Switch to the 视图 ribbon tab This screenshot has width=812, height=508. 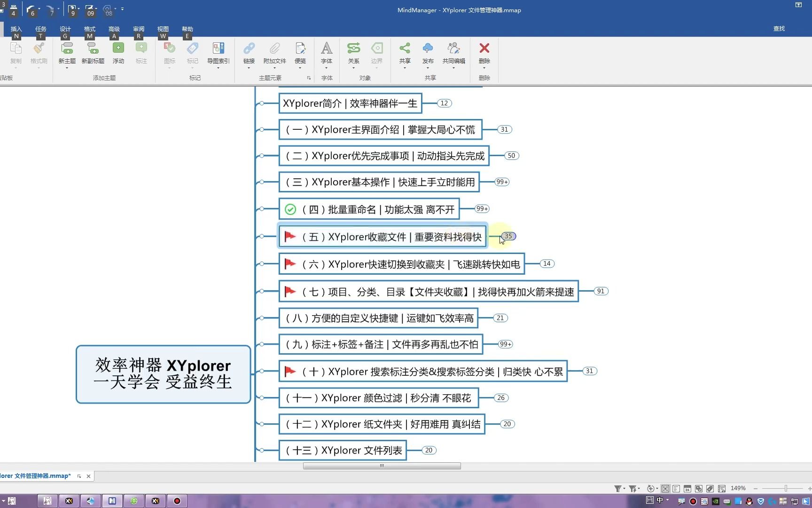163,29
